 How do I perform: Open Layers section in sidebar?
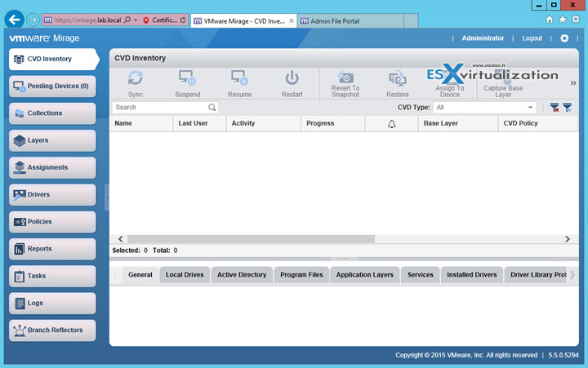tap(52, 140)
